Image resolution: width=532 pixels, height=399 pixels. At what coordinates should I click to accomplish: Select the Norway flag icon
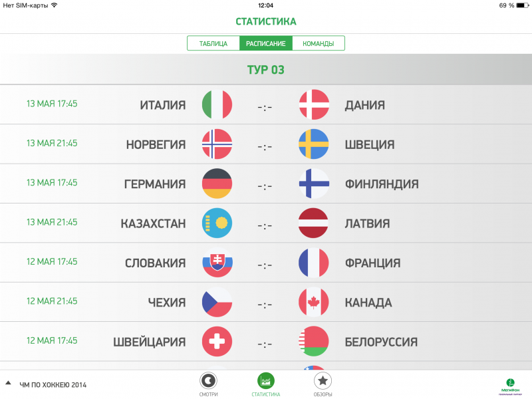coord(217,144)
